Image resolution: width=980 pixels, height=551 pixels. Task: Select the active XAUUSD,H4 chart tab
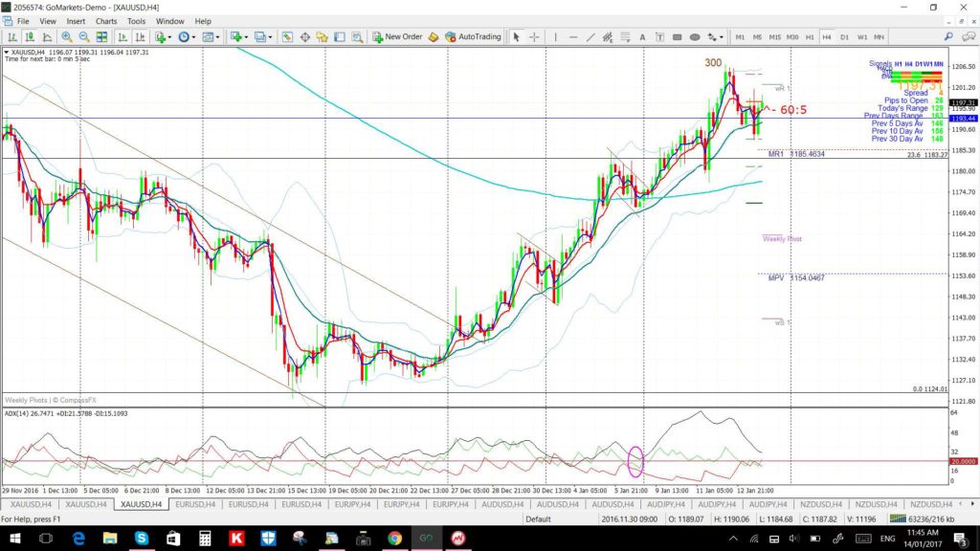[142, 504]
